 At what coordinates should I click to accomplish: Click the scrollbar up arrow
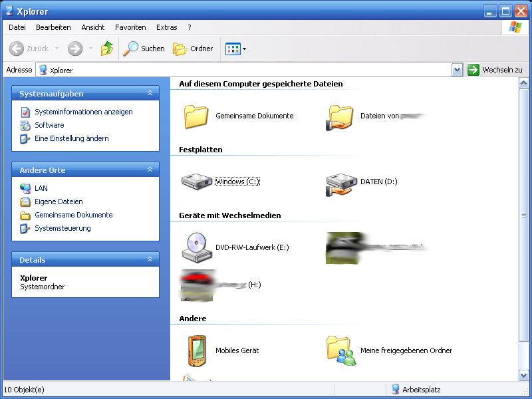pyautogui.click(x=523, y=82)
